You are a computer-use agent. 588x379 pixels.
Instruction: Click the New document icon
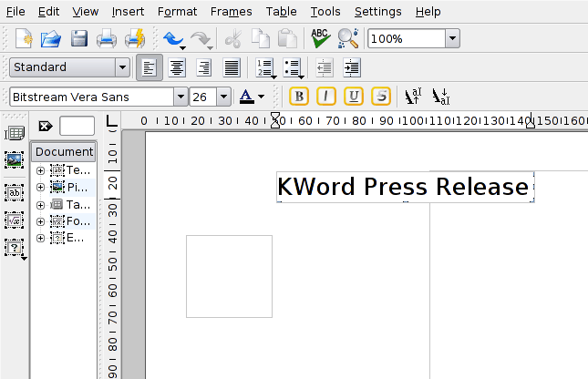[24, 39]
